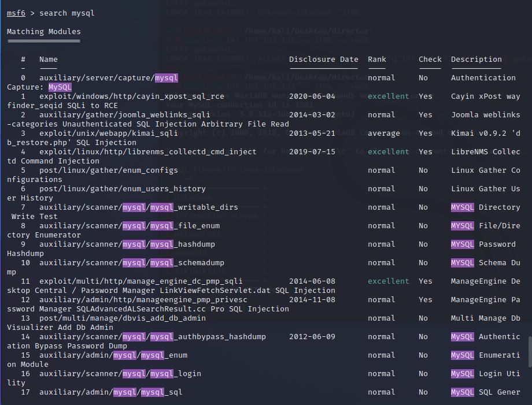Click 'excellent' rank of librenms row
Screen dimensions: 532x405
point(389,152)
